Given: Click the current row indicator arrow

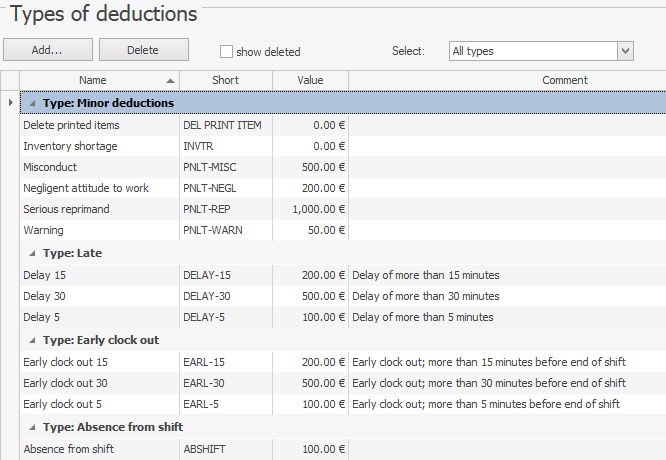Looking at the screenshot, I should [10, 103].
